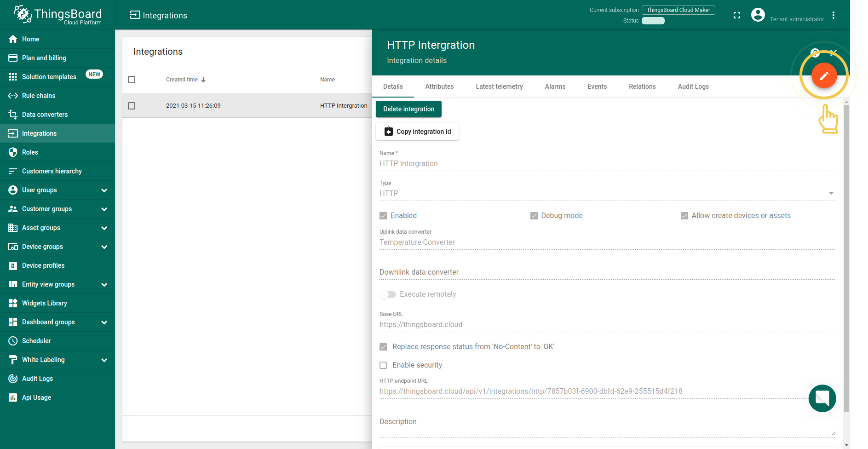Open the three-dot user menu
868x449 pixels.
[834, 15]
